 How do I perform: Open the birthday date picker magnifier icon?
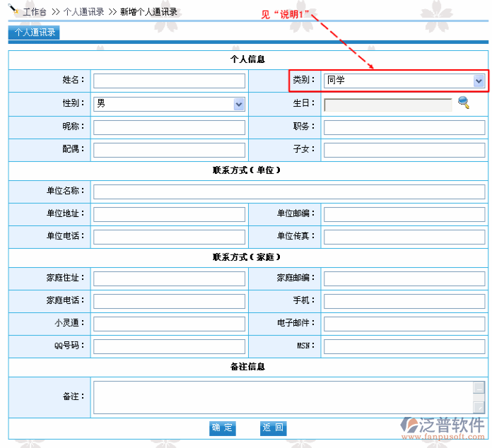point(464,102)
